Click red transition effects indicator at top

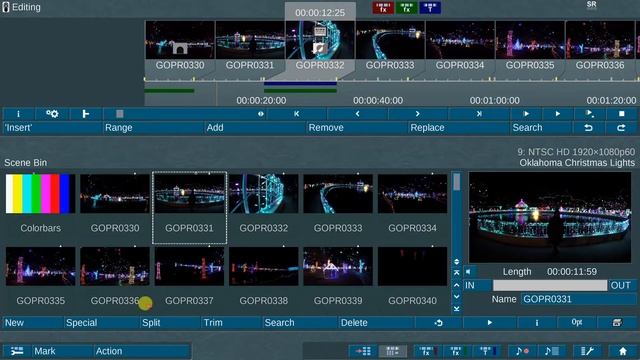pyautogui.click(x=383, y=8)
